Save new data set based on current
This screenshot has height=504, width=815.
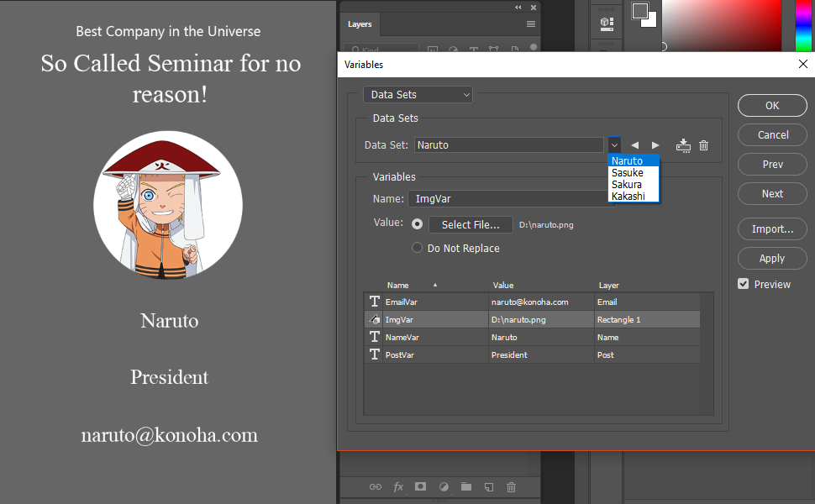pos(683,145)
